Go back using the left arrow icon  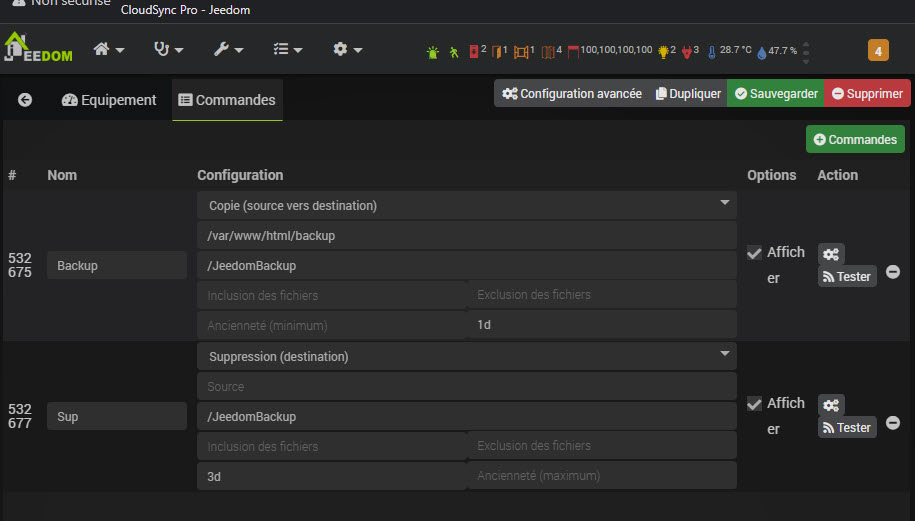(x=25, y=100)
